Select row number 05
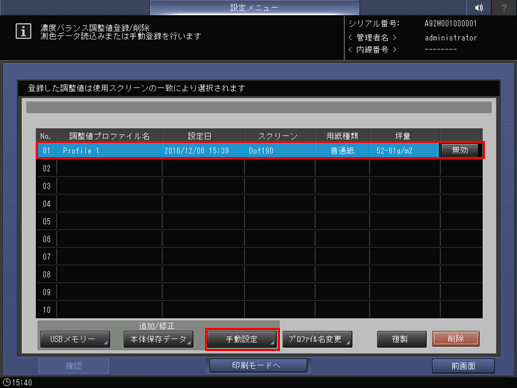 click(x=46, y=221)
